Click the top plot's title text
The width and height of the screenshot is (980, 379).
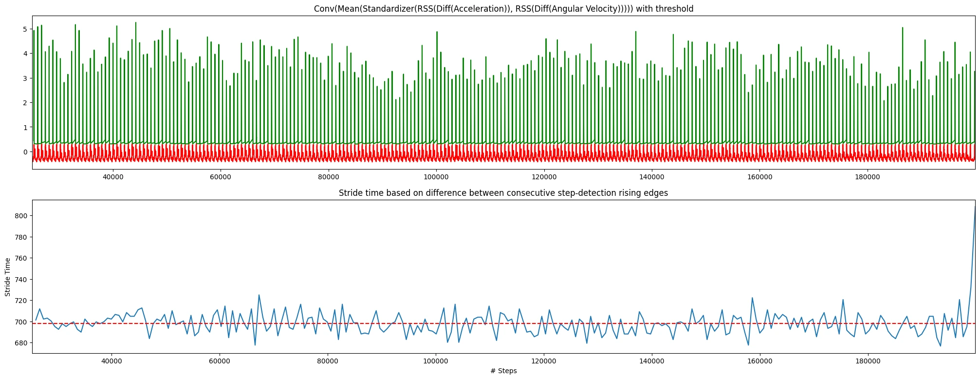[503, 9]
